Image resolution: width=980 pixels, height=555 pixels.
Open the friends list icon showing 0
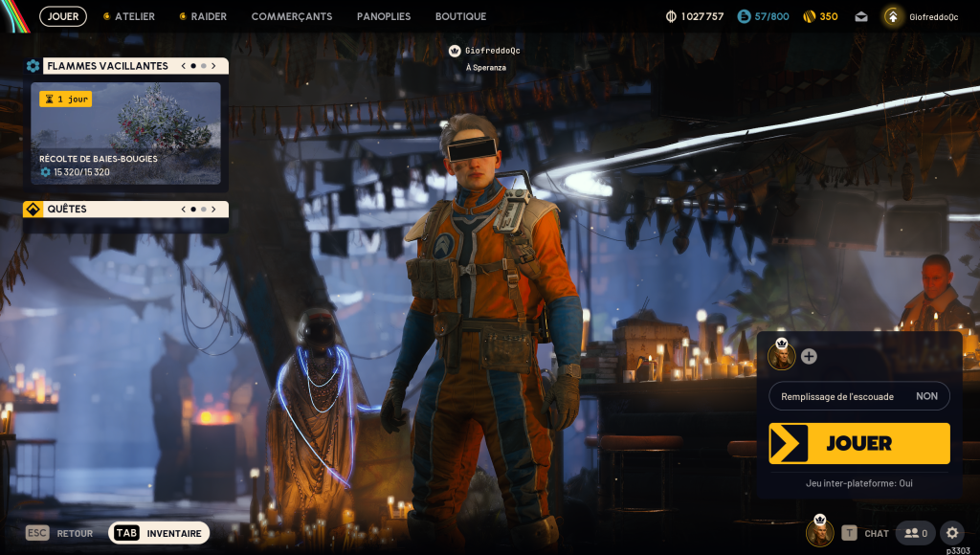pyautogui.click(x=916, y=533)
